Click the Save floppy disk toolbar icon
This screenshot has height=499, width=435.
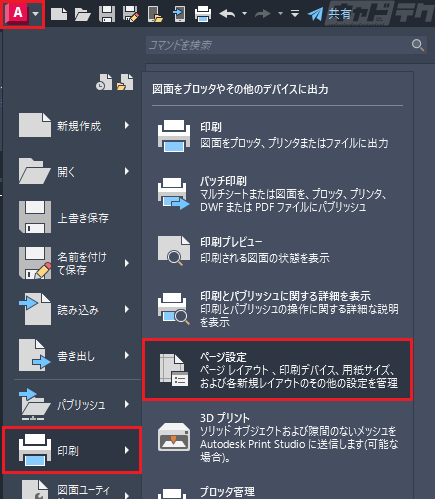(x=107, y=14)
